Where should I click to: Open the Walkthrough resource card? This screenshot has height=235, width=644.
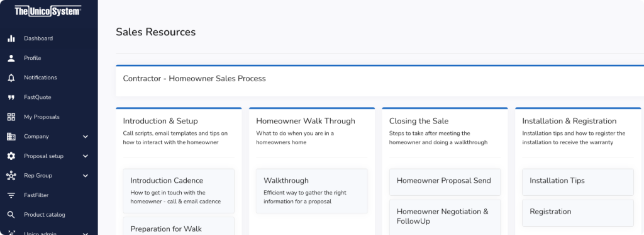pyautogui.click(x=312, y=190)
